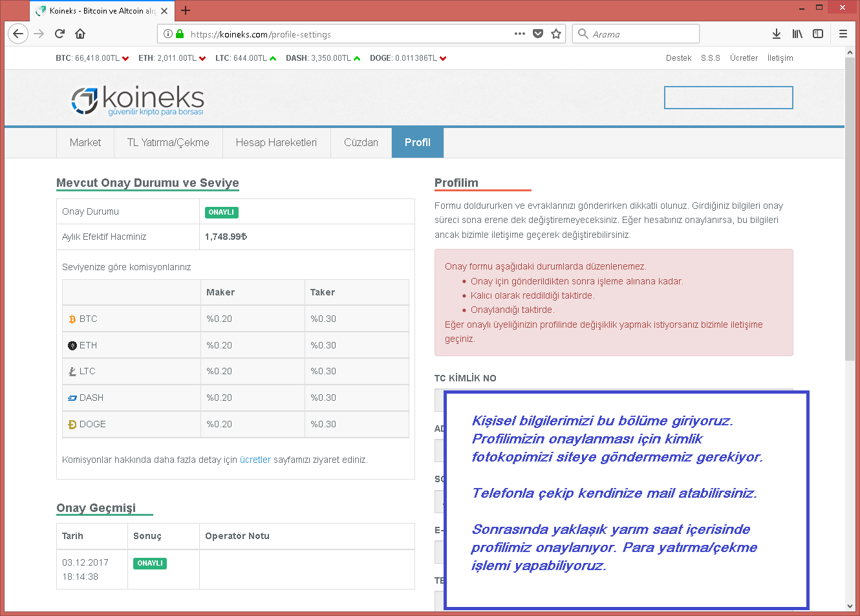Image resolution: width=860 pixels, height=616 pixels.
Task: Open TL Yatırma/Çekme tab
Action: coord(168,143)
